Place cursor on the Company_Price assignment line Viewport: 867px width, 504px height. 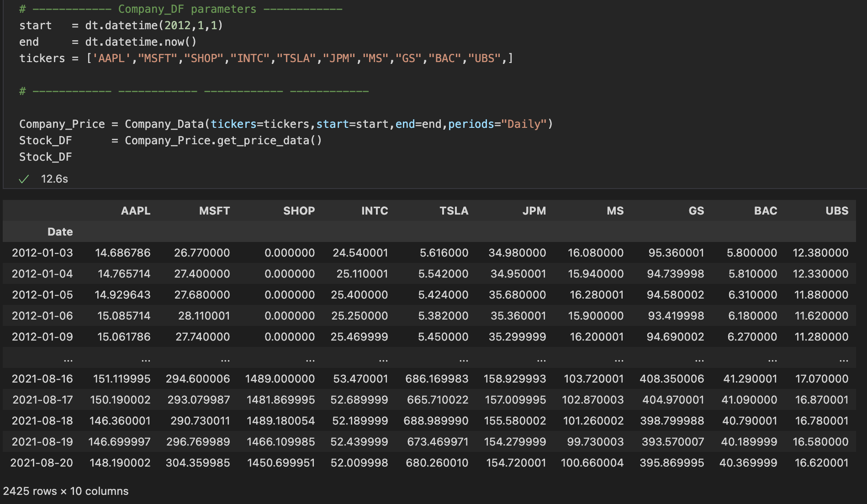pos(286,124)
